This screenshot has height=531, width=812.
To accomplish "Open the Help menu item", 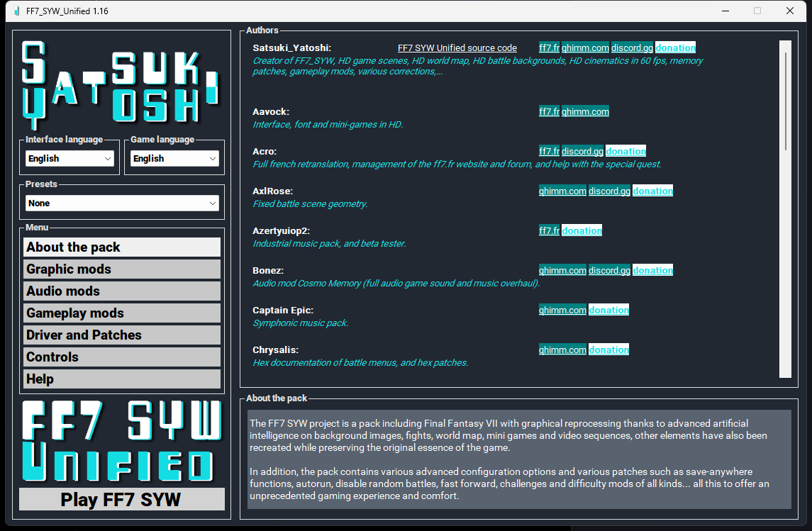I will (122, 379).
